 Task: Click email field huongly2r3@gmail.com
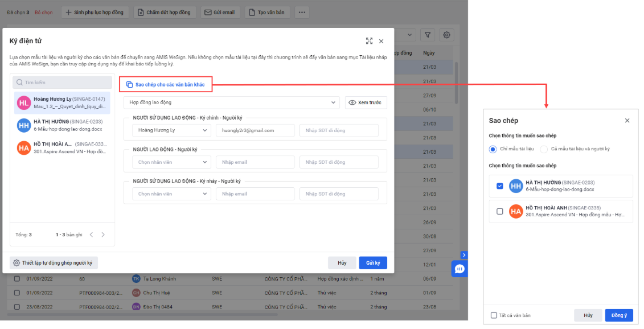[x=255, y=130]
